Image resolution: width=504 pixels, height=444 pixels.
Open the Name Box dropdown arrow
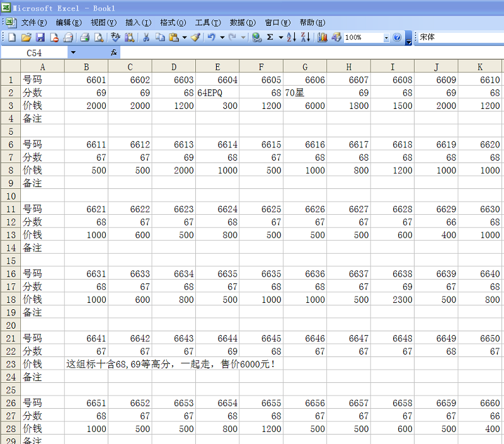(x=73, y=53)
